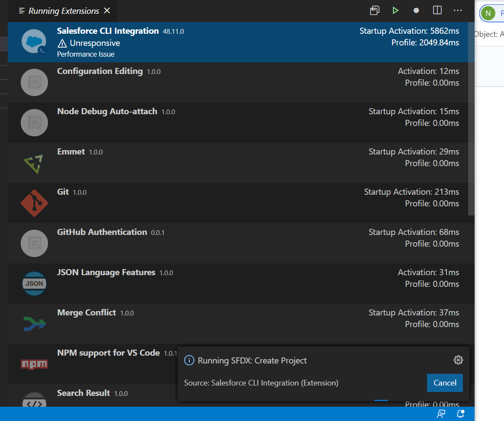Click the record/debug circle icon in toolbar

(416, 11)
